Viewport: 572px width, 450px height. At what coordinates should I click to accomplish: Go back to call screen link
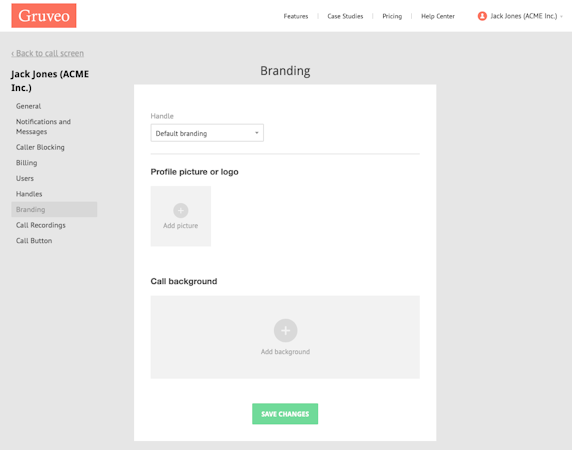[x=47, y=53]
